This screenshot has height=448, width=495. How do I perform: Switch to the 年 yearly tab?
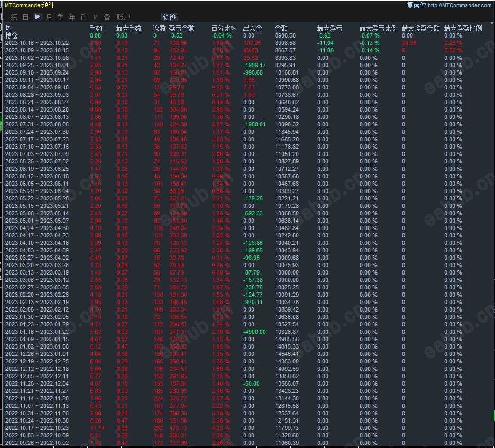click(x=72, y=17)
